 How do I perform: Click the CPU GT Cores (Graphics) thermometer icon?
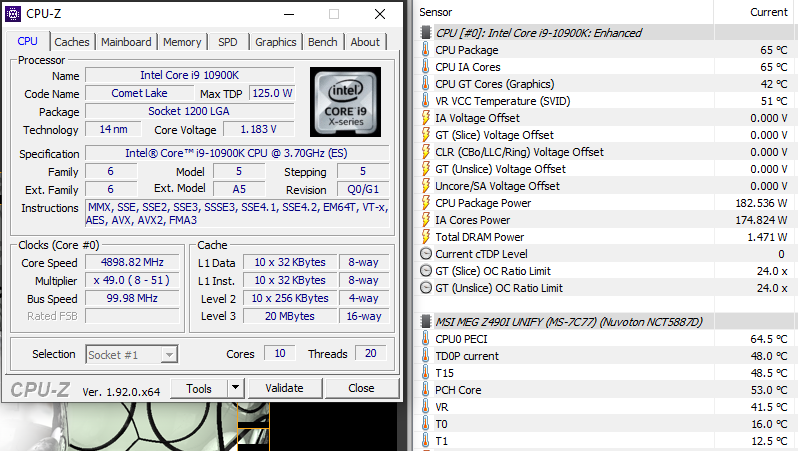425,84
